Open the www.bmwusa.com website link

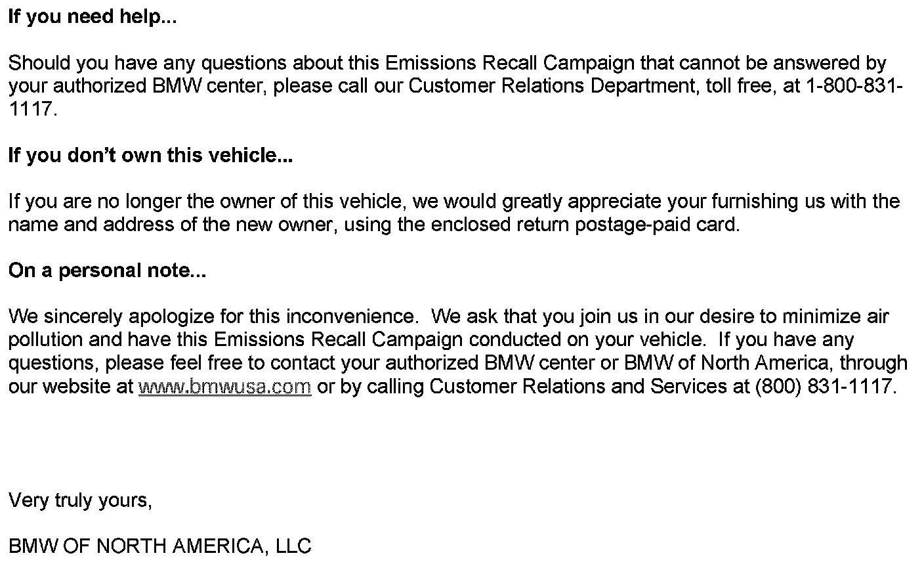pyautogui.click(x=224, y=387)
